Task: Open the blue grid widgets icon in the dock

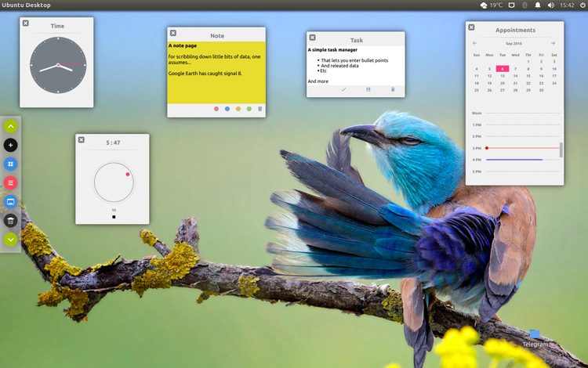Action: tap(10, 164)
